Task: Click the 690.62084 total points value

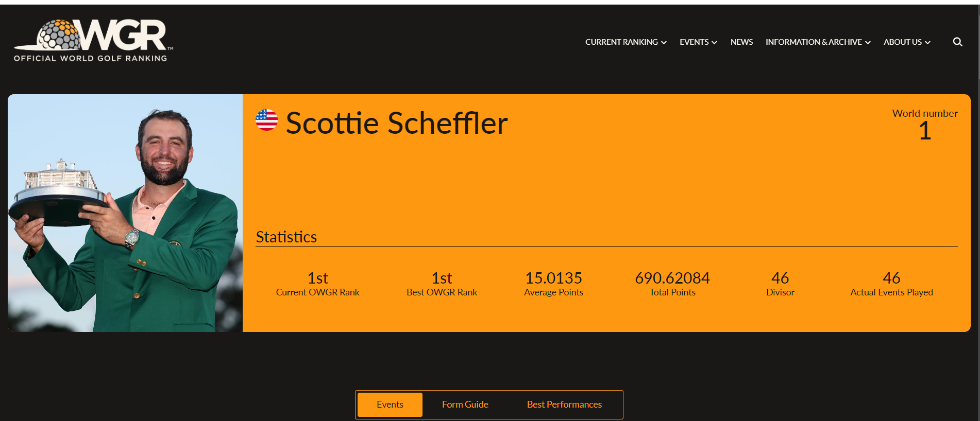Action: [672, 278]
